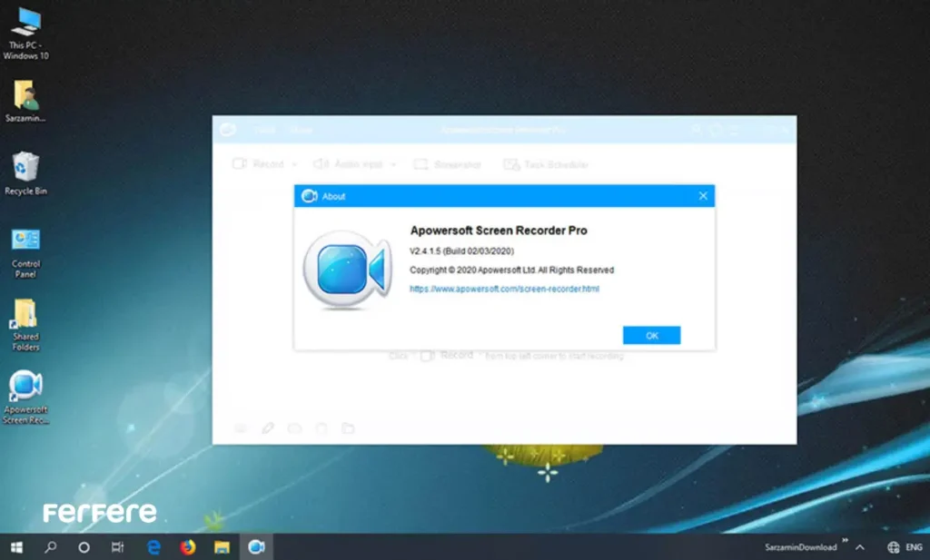Launch Firefox from the taskbar
This screenshot has width=930, height=560.
(187, 547)
